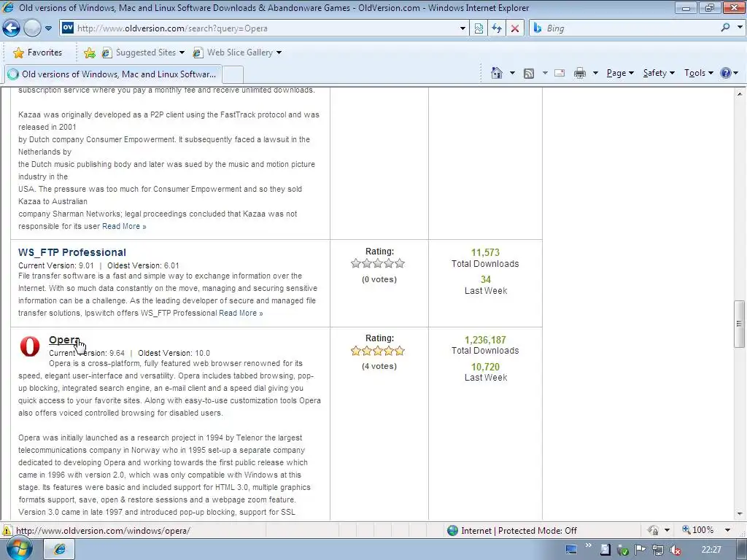The width and height of the screenshot is (747, 560).
Task: Click the Opera gold rating stars
Action: [378, 351]
